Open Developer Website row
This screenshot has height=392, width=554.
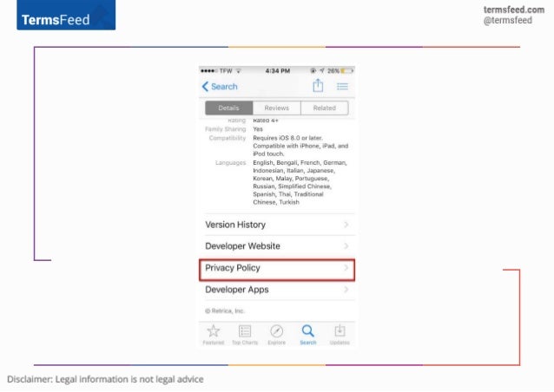[x=277, y=246]
